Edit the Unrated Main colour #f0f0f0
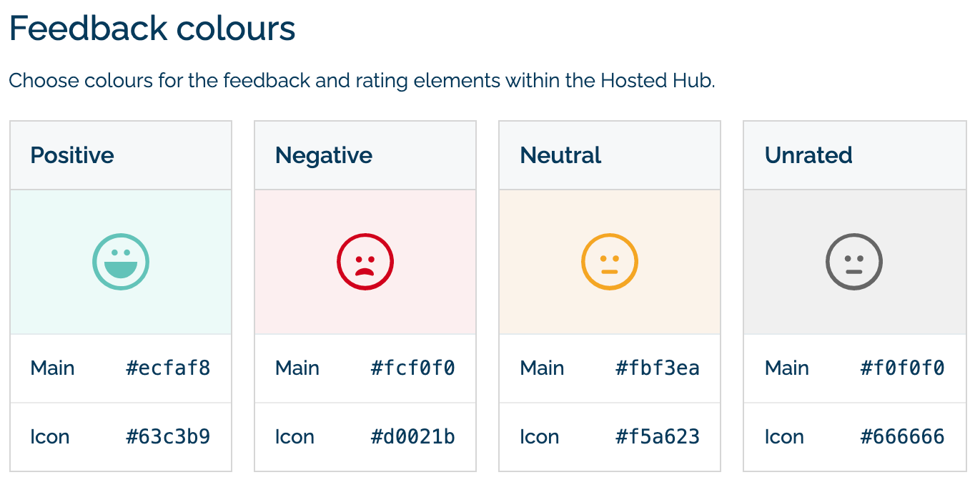Image resolution: width=980 pixels, height=495 pixels. [903, 368]
